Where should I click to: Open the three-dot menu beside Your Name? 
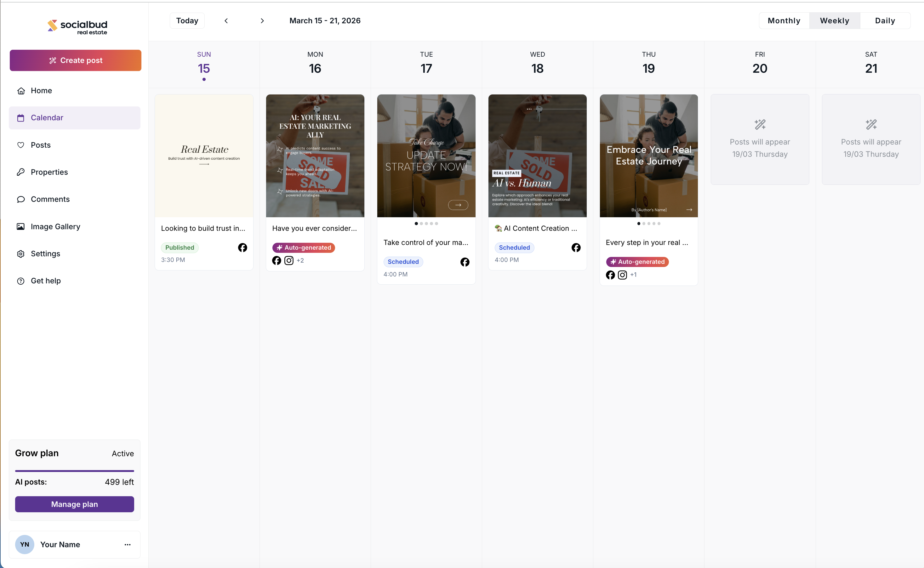click(x=127, y=544)
